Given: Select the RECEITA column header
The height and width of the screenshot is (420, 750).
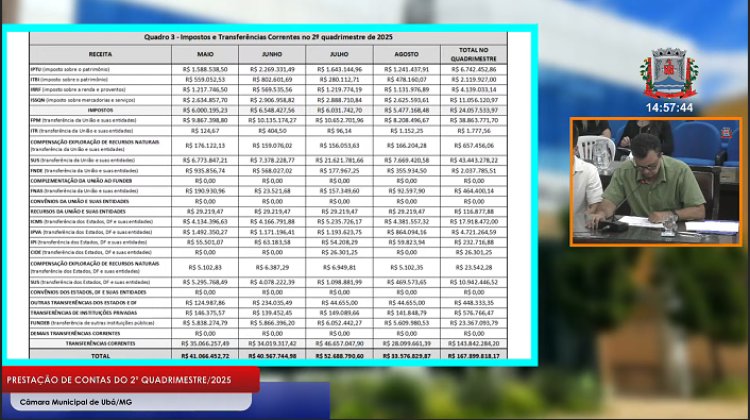Looking at the screenshot, I should pos(100,52).
